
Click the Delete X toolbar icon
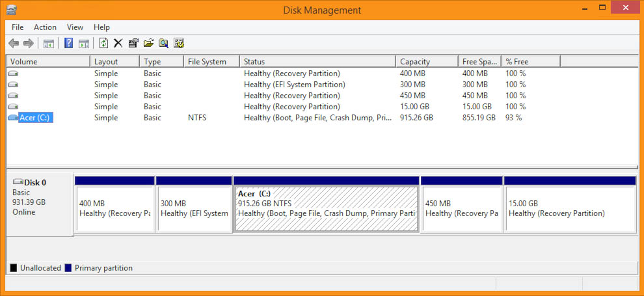click(118, 43)
